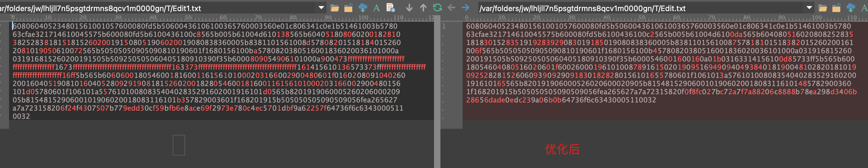Image resolution: width=868 pixels, height=168 pixels.
Task: Click right pane line starting 1f168201915b
Action: click(x=661, y=92)
